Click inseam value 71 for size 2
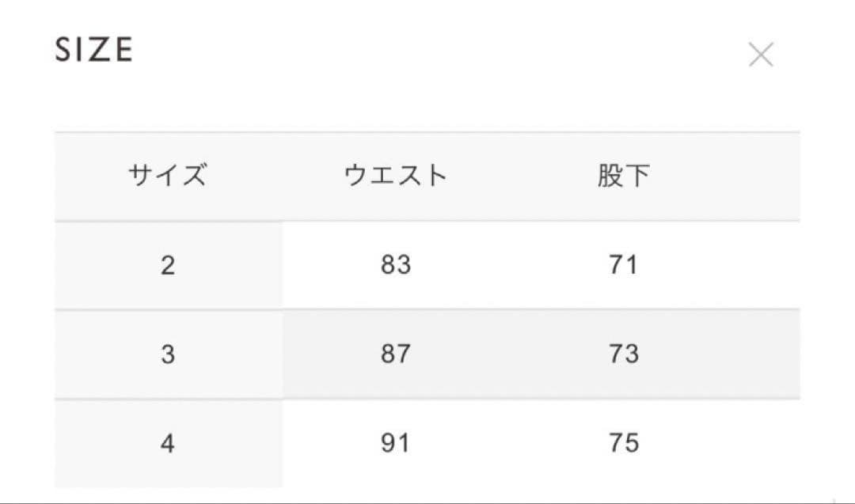Image resolution: width=855 pixels, height=504 pixels. pos(622,265)
